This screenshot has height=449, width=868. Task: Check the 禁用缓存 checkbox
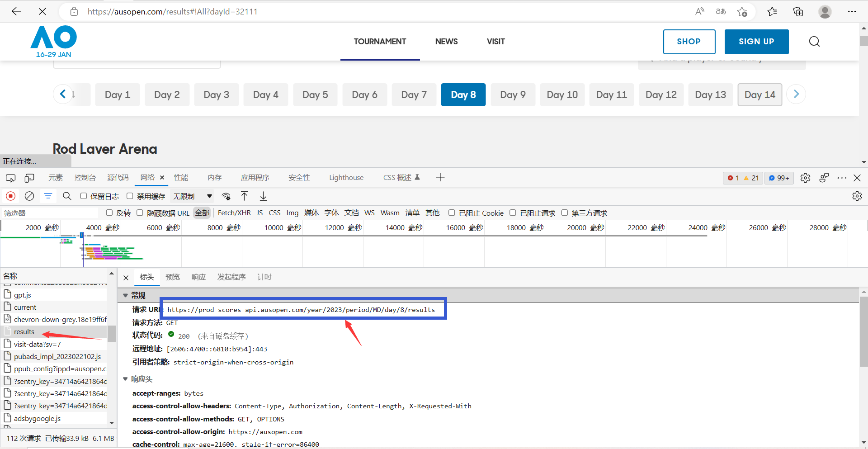tap(130, 196)
